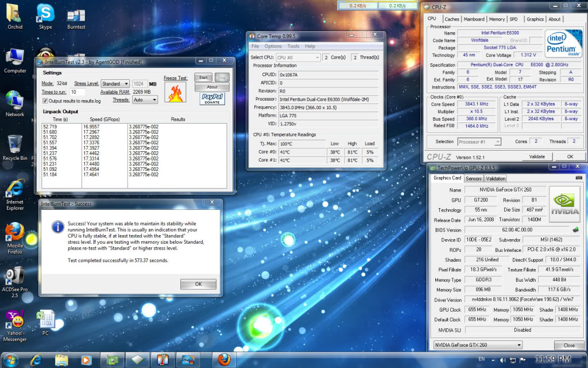
Task: Switch to SPD tab in CPU-Z
Action: (514, 19)
